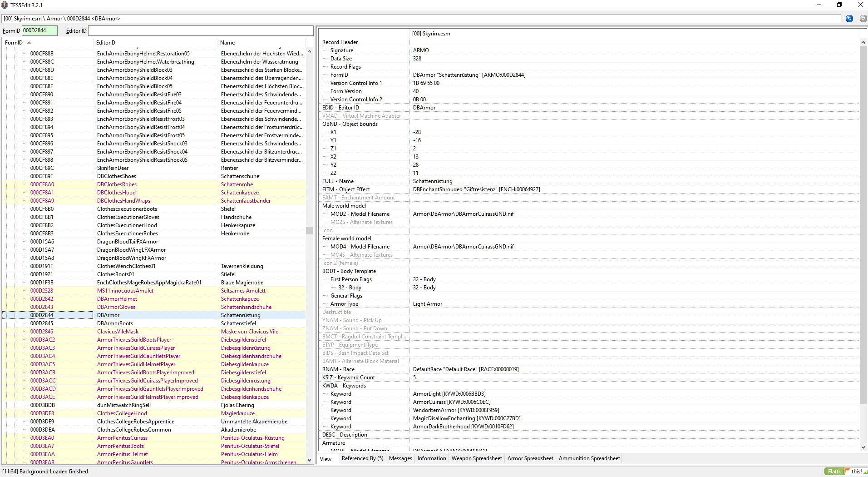This screenshot has width=868, height=477.
Task: Select the MOD2 - Model Filename row
Action: tap(589, 214)
